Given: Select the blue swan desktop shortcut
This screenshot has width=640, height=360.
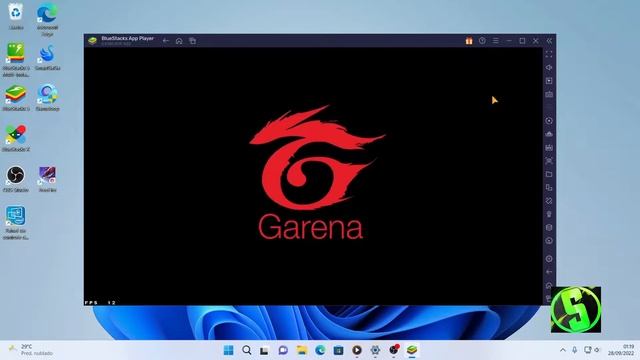Looking at the screenshot, I should (x=47, y=58).
